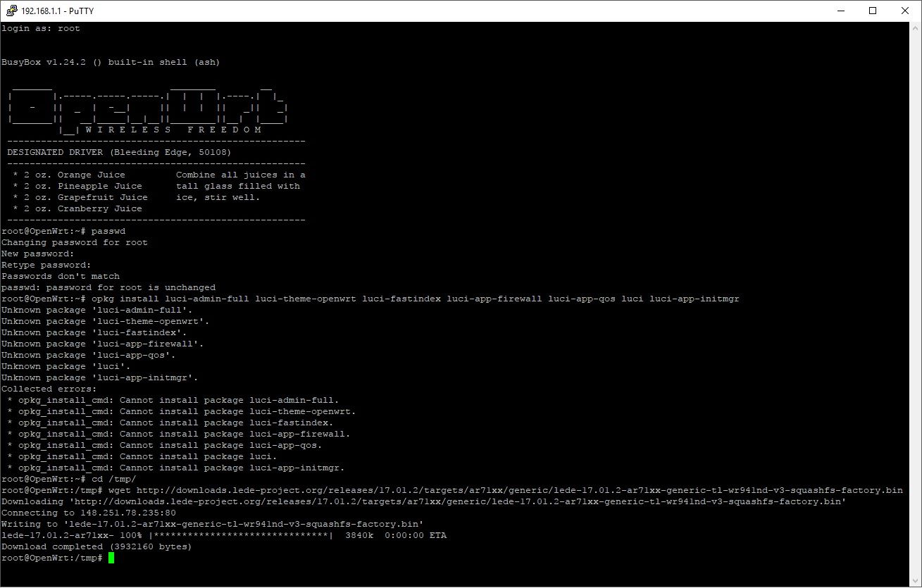Image resolution: width=922 pixels, height=588 pixels.
Task: Click 'Combine all juices in a' text
Action: pyautogui.click(x=241, y=175)
